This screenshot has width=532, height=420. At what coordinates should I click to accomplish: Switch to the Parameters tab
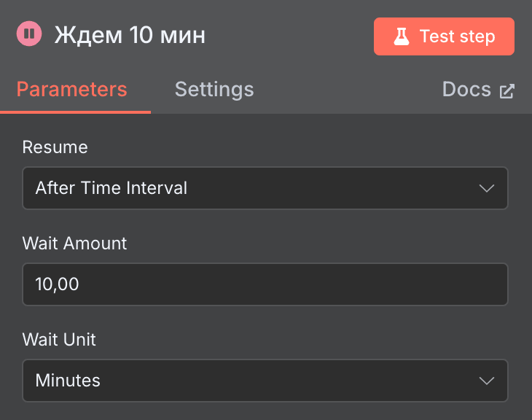pyautogui.click(x=71, y=90)
